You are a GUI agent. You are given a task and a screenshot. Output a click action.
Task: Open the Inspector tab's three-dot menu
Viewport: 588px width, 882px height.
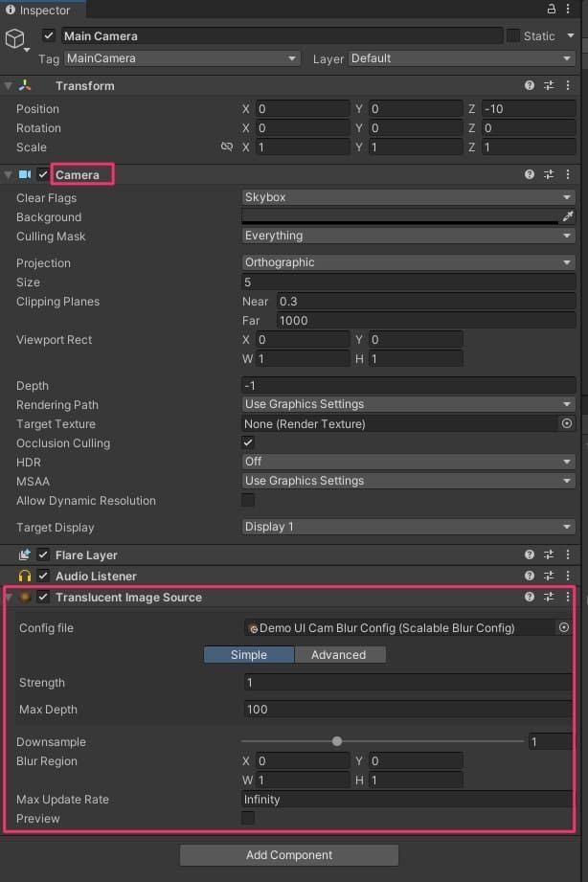coord(568,9)
